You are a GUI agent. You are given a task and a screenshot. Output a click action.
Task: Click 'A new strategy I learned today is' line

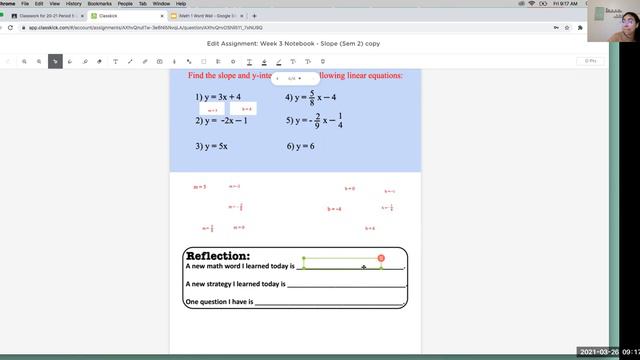[x=296, y=284]
